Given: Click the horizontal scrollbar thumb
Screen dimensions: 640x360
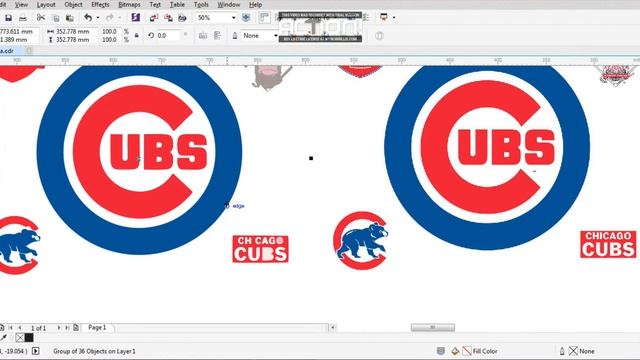Looking at the screenshot, I should [x=433, y=327].
